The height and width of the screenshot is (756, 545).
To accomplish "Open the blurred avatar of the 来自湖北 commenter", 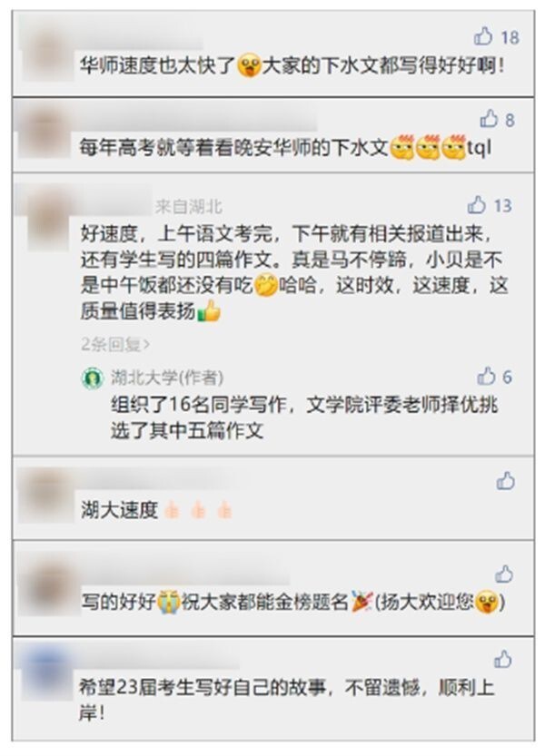I will [50, 218].
